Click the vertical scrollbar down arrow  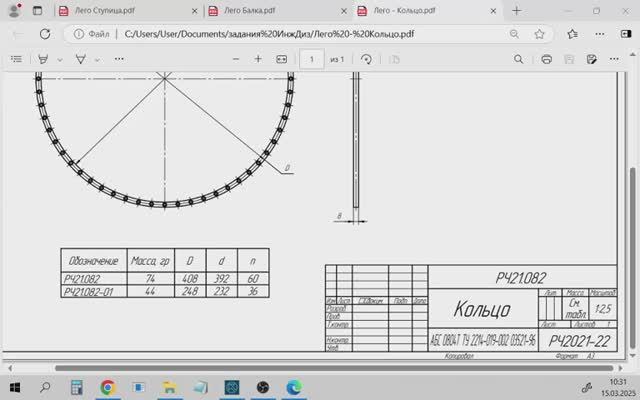tap(633, 355)
